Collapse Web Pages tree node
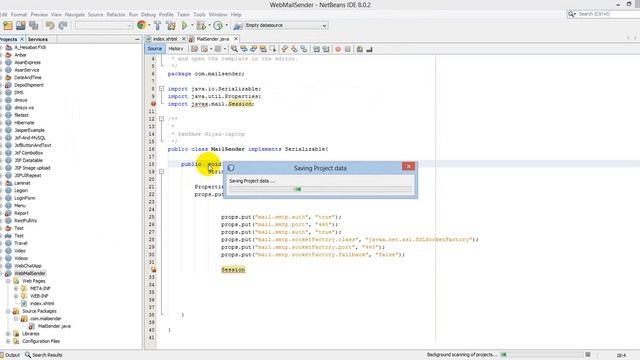Image resolution: width=640 pixels, height=360 pixels. click(x=8, y=281)
